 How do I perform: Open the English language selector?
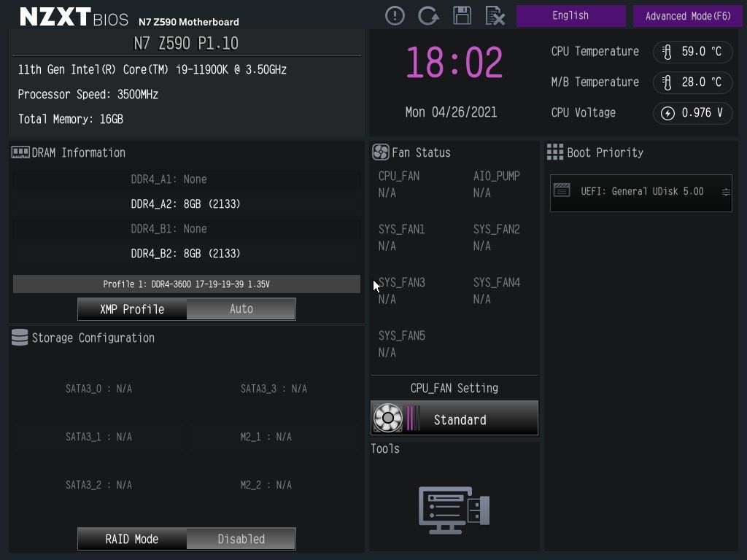pos(570,16)
